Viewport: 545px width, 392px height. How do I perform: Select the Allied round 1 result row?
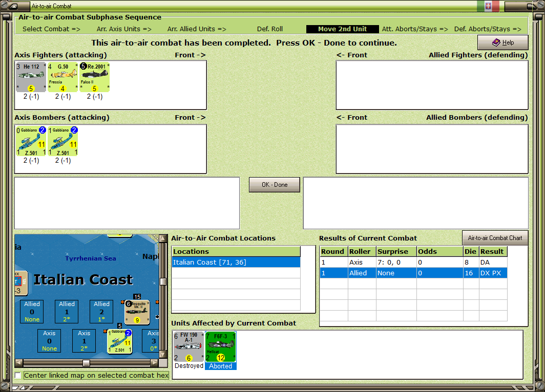413,273
